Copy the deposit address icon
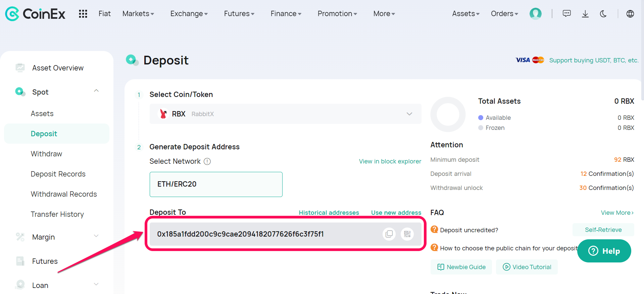The height and width of the screenshot is (294, 644). pos(389,234)
